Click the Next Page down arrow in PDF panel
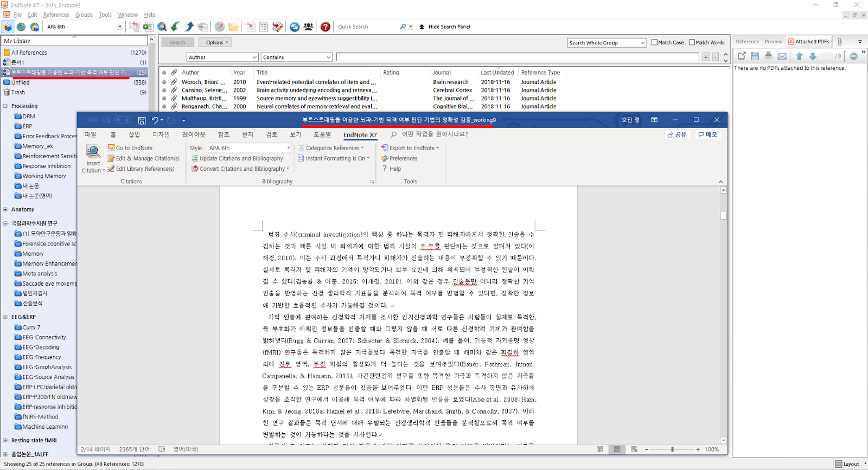 point(813,56)
